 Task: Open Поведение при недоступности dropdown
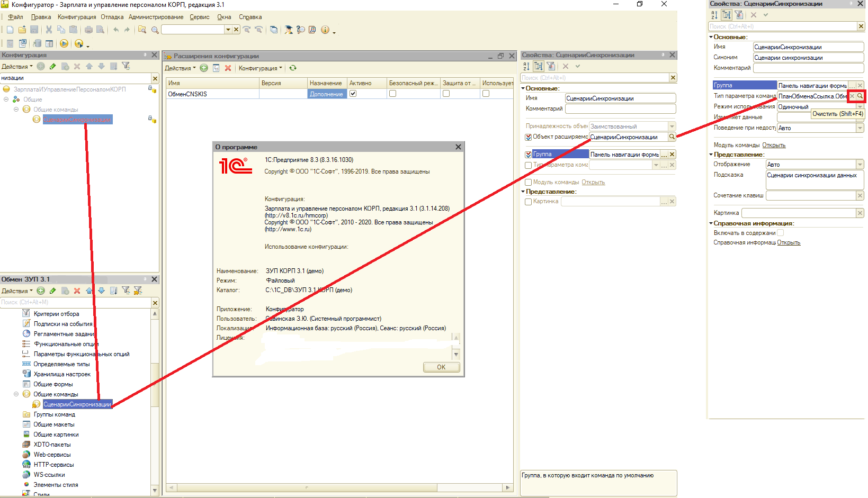pyautogui.click(x=860, y=128)
